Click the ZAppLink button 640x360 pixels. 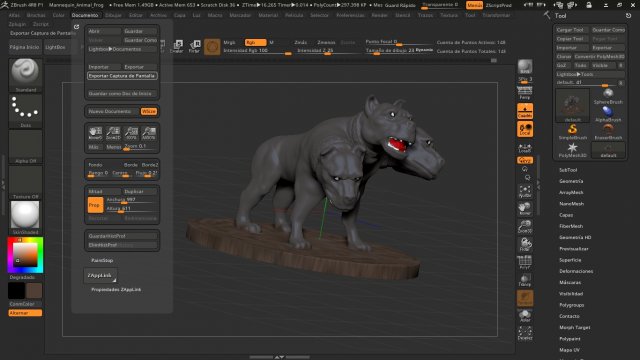100,276
